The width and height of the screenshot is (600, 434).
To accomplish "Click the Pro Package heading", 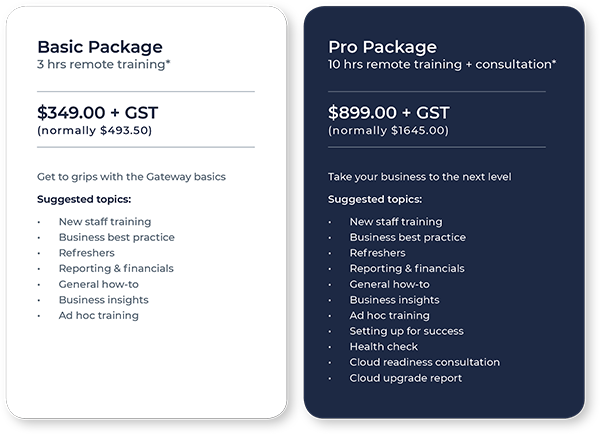I will [x=382, y=47].
